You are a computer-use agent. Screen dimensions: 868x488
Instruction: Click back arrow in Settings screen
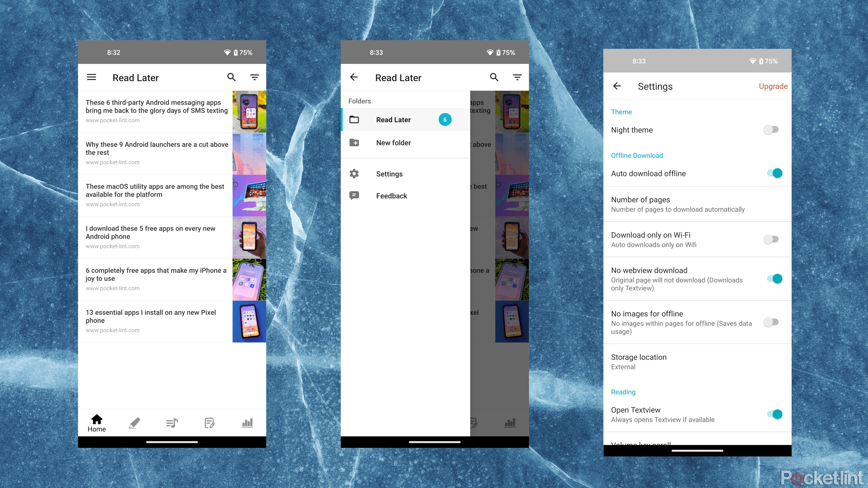coord(617,86)
